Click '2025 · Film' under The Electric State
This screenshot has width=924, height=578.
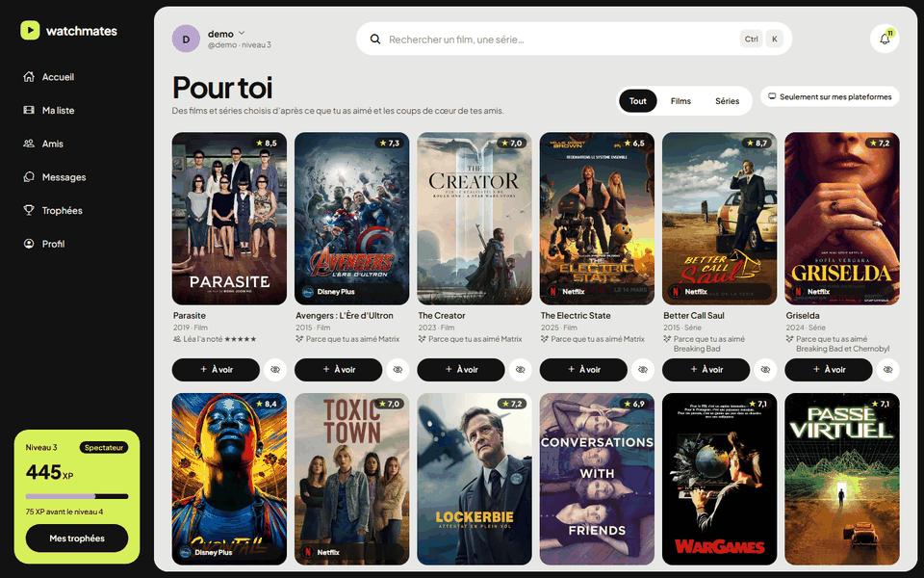coord(558,328)
